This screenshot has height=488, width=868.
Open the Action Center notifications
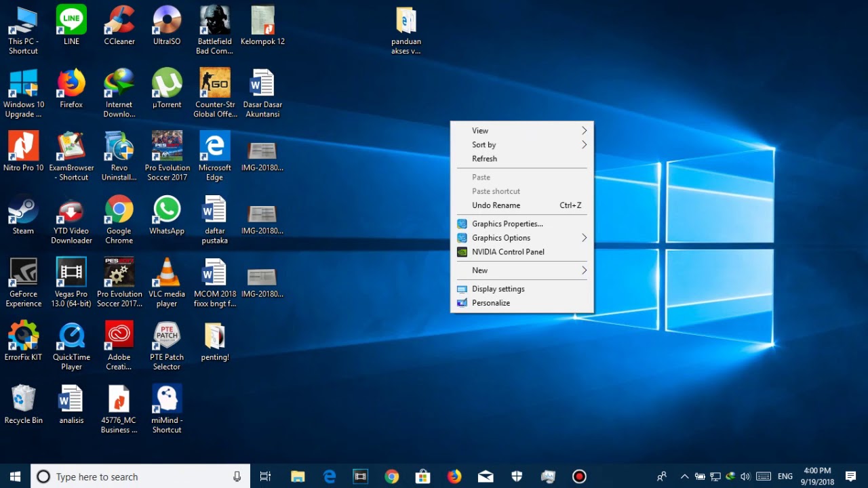point(851,476)
